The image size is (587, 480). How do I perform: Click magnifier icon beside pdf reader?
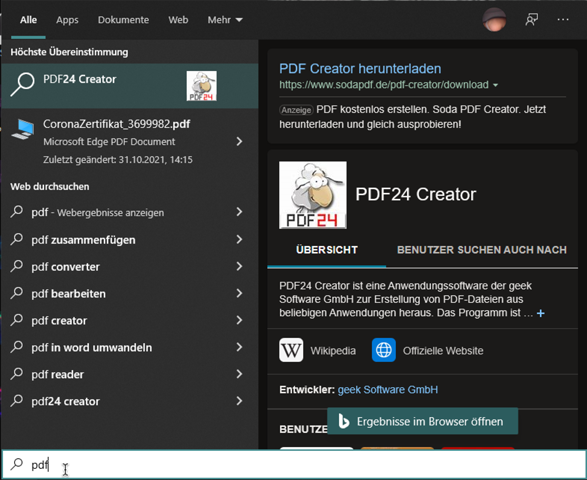click(16, 374)
